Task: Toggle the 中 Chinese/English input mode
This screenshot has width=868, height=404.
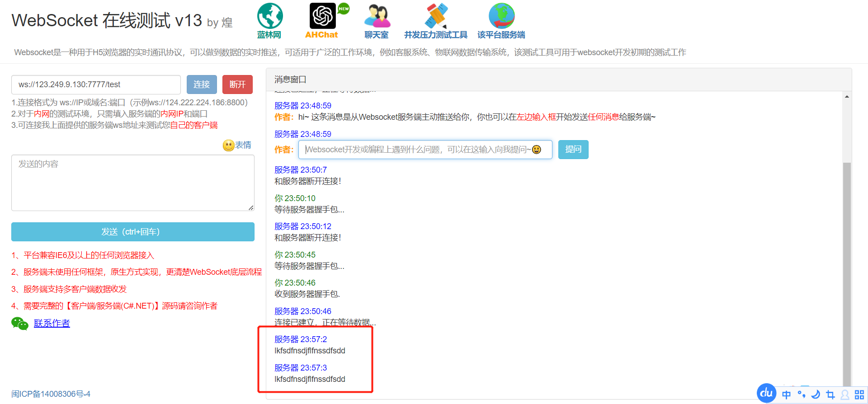Action: click(786, 395)
